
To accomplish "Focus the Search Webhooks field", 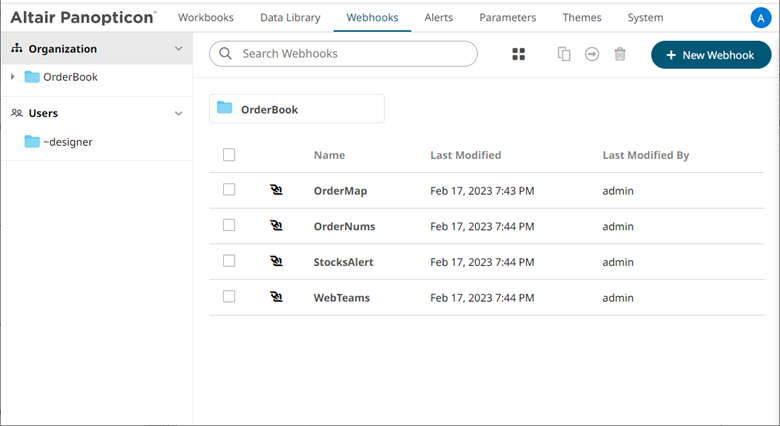I will click(343, 54).
